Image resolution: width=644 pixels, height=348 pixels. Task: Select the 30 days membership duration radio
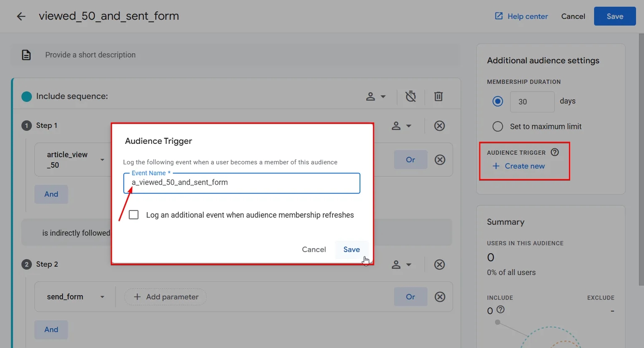[498, 101]
